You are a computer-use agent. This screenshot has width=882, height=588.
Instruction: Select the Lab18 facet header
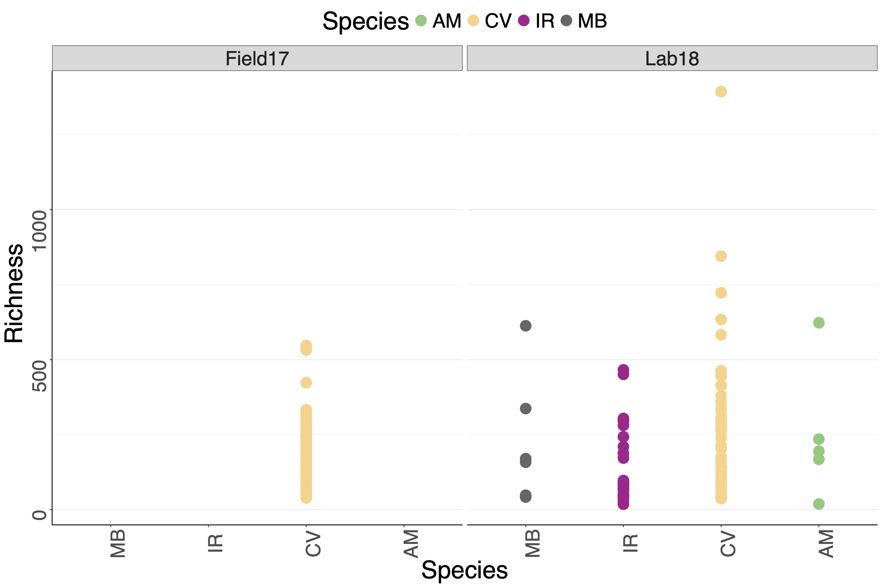[672, 59]
